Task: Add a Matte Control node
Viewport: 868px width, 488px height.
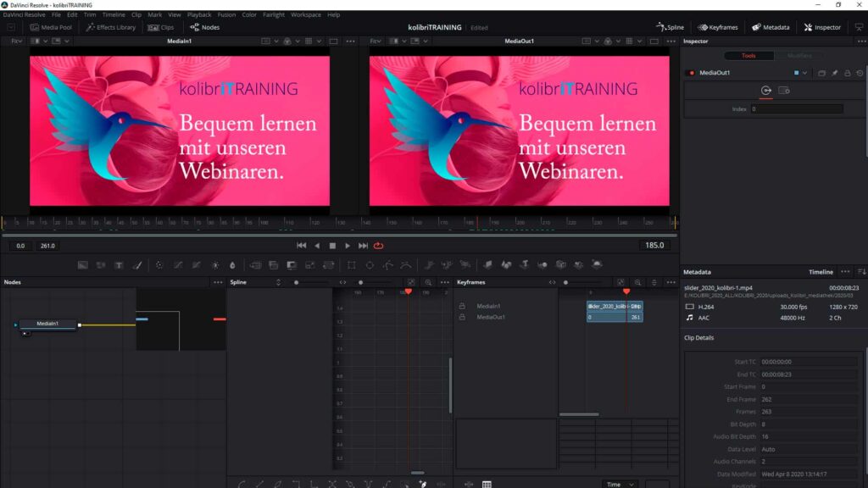Action: click(292, 265)
